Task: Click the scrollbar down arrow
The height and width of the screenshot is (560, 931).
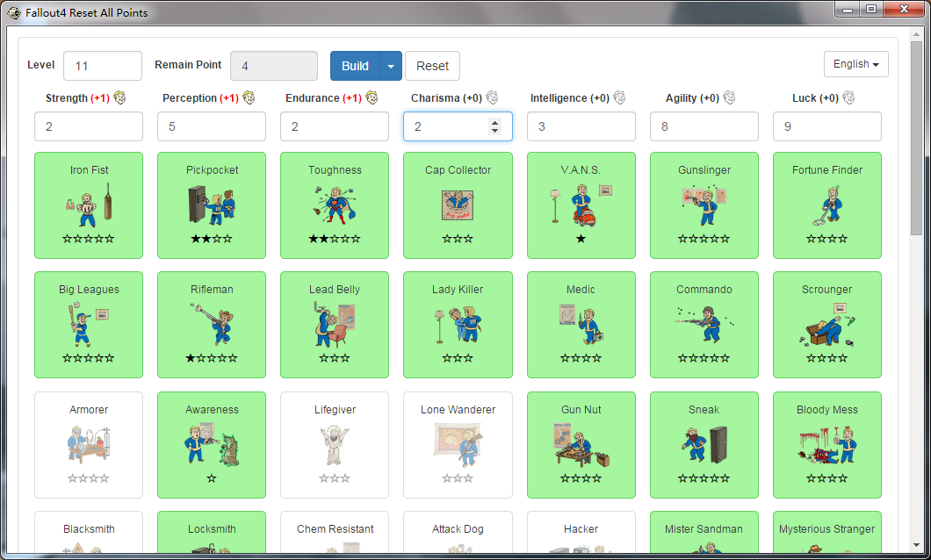Action: (916, 545)
